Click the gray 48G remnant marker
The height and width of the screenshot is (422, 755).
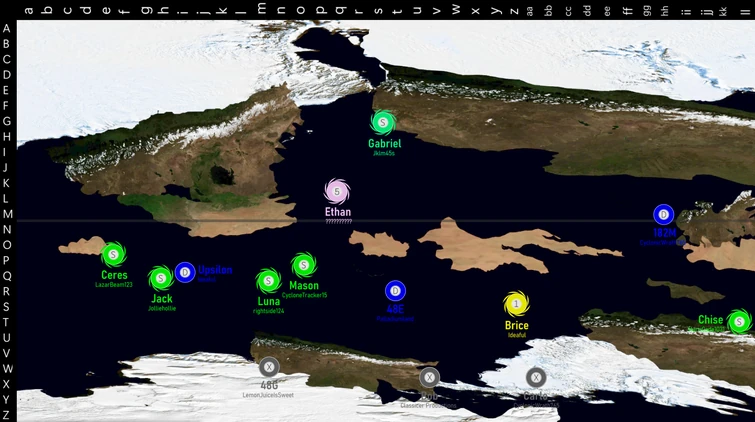pyautogui.click(x=269, y=368)
